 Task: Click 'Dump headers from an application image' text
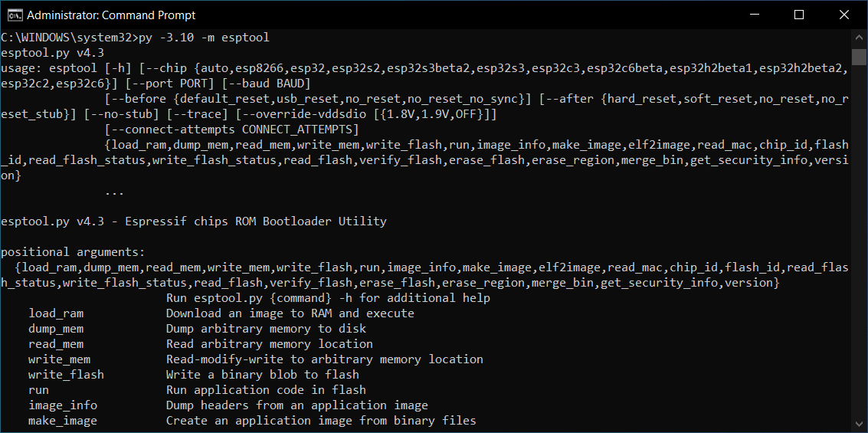(x=296, y=405)
